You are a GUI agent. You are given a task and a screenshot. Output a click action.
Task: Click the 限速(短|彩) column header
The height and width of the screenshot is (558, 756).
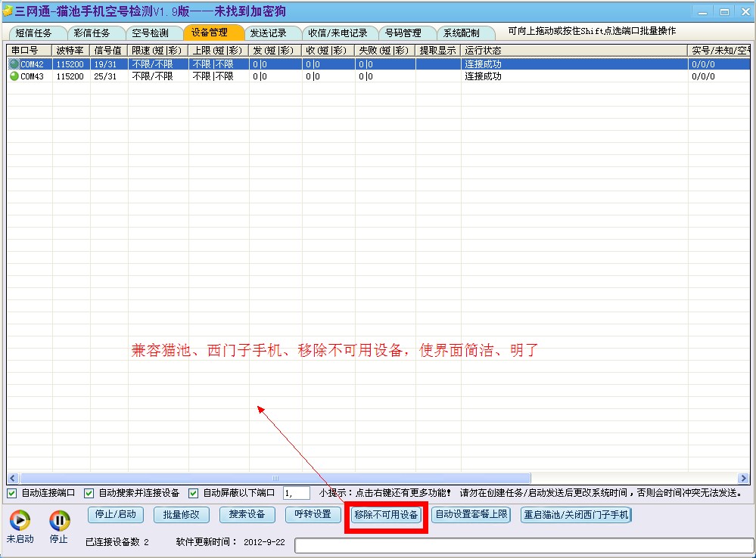coord(158,51)
